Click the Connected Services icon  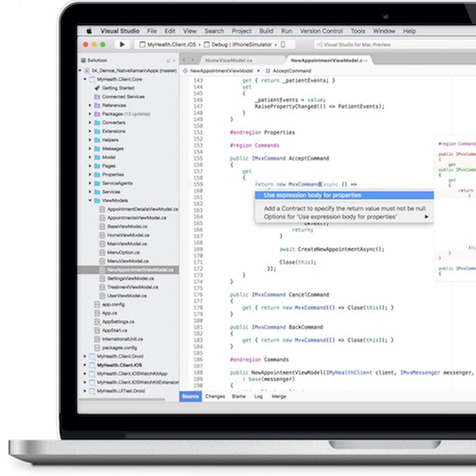(97, 97)
